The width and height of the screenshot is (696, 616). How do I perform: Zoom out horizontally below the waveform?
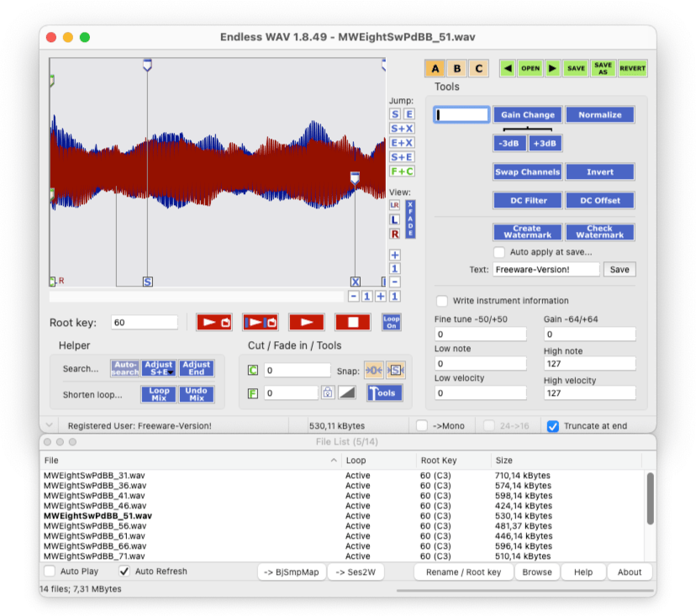(353, 296)
